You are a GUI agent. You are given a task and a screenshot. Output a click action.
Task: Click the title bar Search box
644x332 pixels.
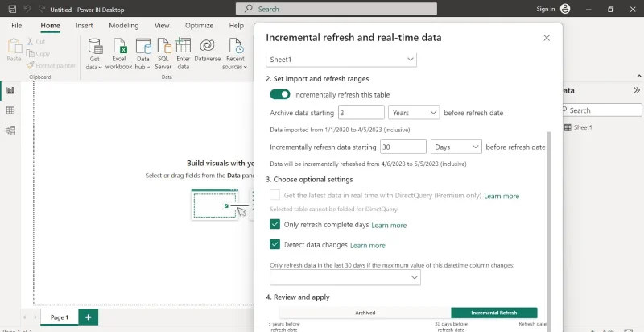336,9
